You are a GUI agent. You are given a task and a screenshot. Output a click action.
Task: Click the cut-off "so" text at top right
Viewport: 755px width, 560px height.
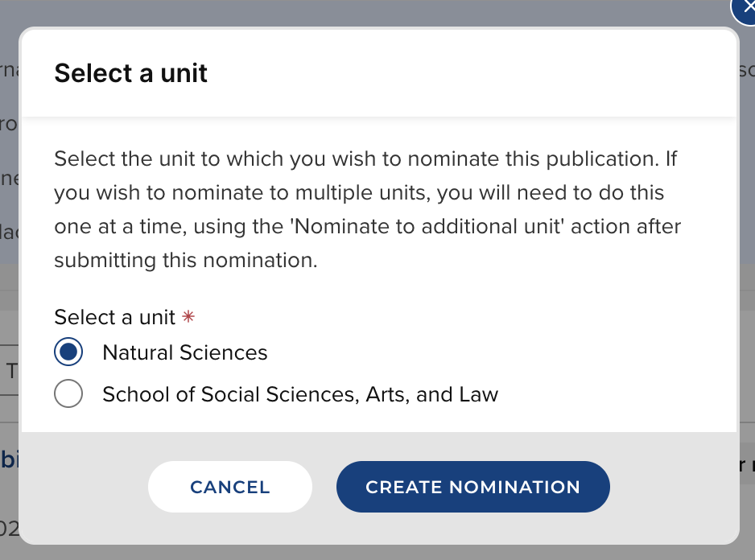746,71
